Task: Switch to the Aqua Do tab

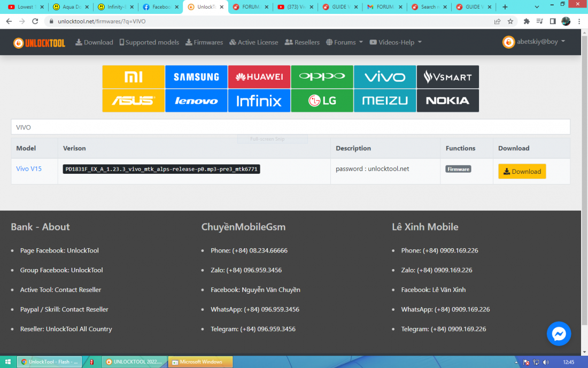Action: coord(71,7)
